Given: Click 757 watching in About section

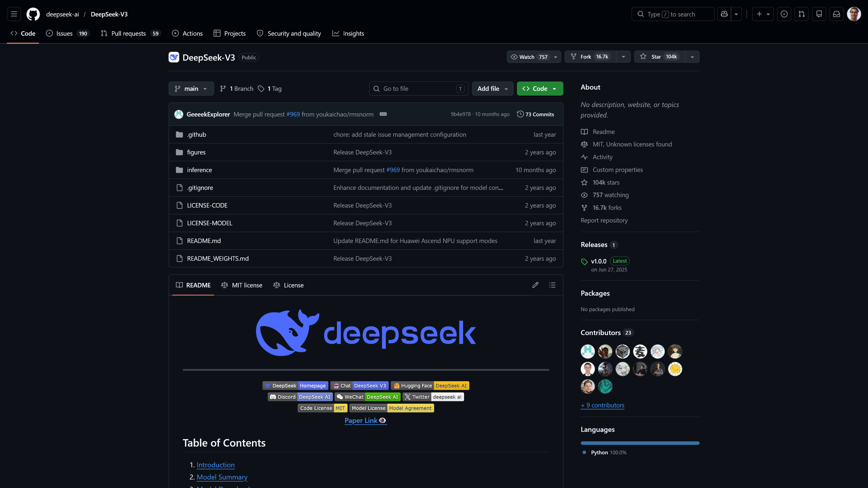Looking at the screenshot, I should click(x=610, y=195).
